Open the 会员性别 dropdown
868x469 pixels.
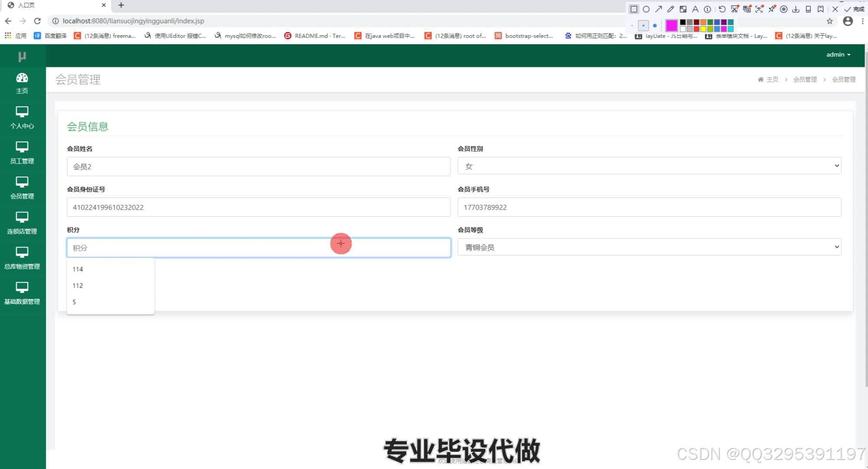(x=649, y=166)
